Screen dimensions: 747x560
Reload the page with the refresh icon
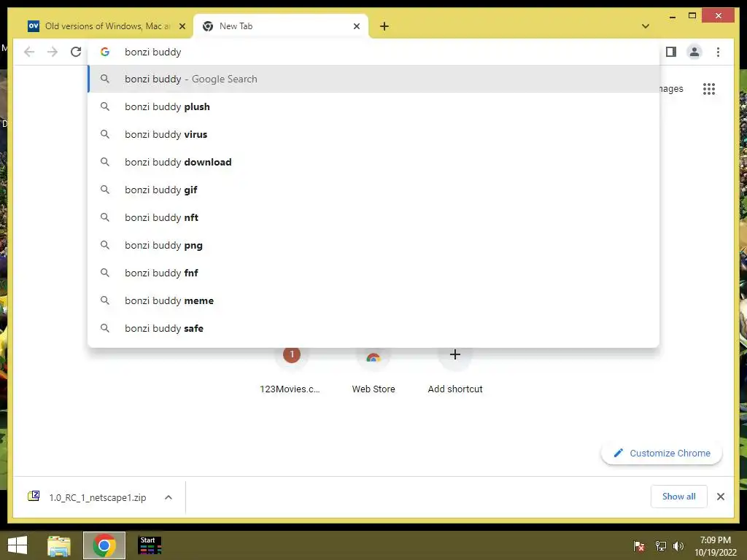(x=76, y=52)
